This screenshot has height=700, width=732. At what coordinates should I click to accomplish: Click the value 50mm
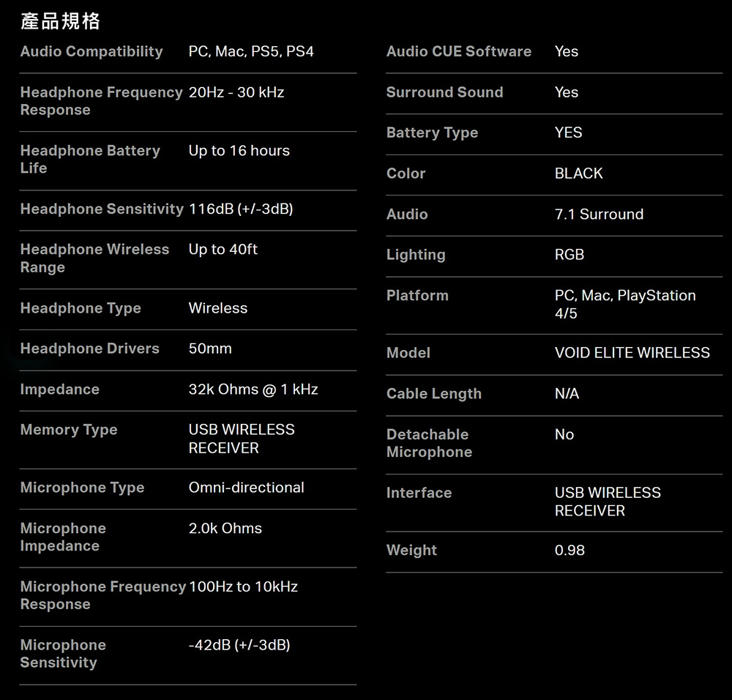pyautogui.click(x=210, y=349)
